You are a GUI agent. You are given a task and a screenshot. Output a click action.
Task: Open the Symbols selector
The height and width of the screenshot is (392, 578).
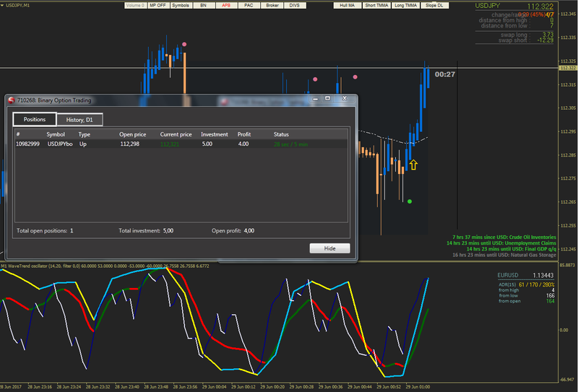181,5
